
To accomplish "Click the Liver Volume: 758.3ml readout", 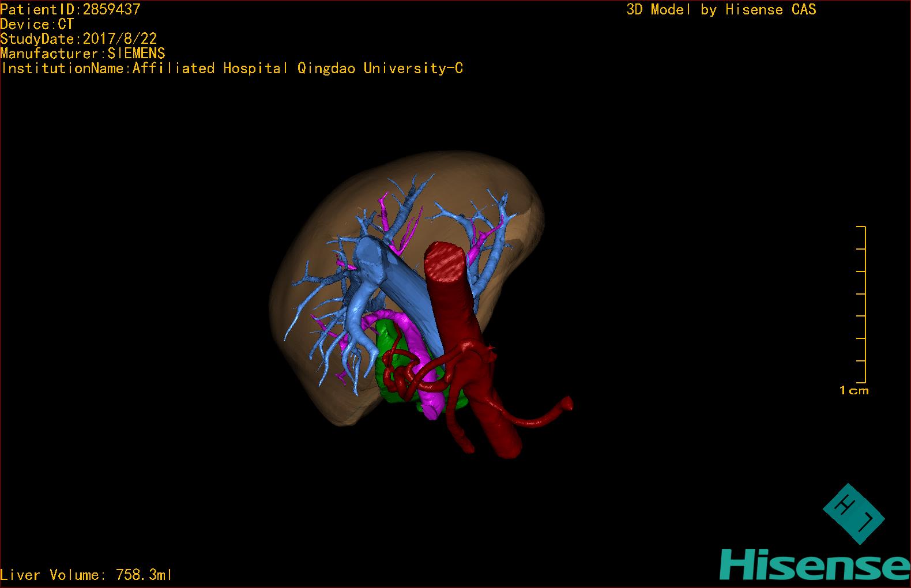I will (86, 575).
